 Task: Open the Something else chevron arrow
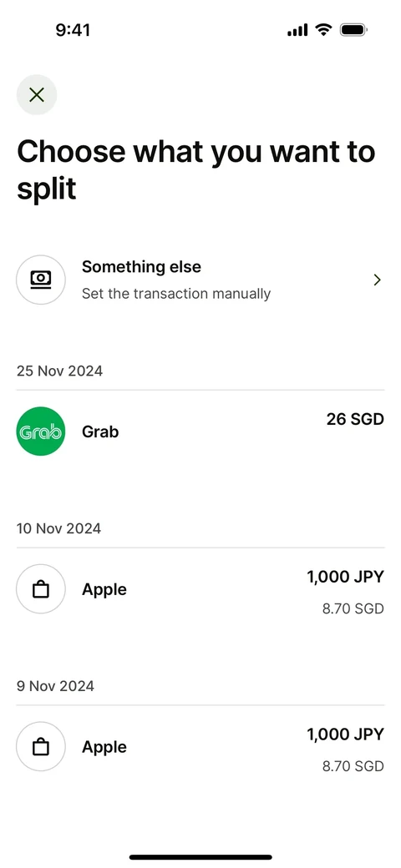377,280
